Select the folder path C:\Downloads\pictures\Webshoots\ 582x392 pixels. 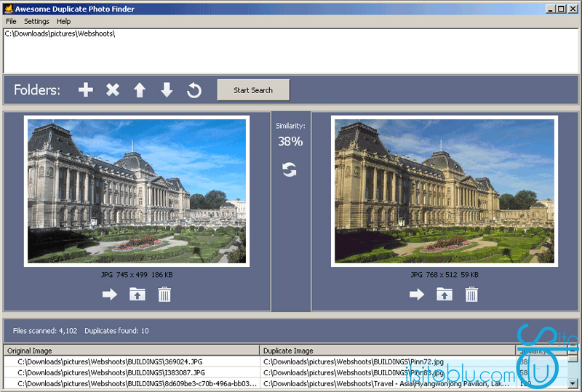point(60,33)
